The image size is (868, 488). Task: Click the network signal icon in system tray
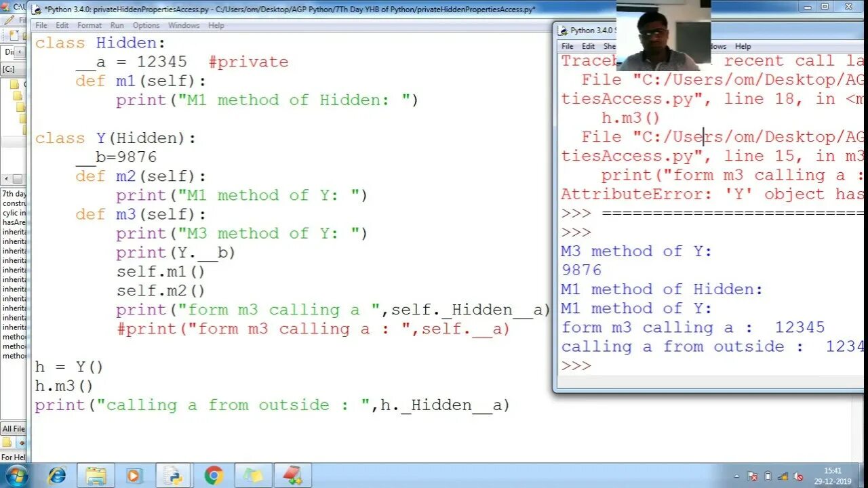click(782, 476)
